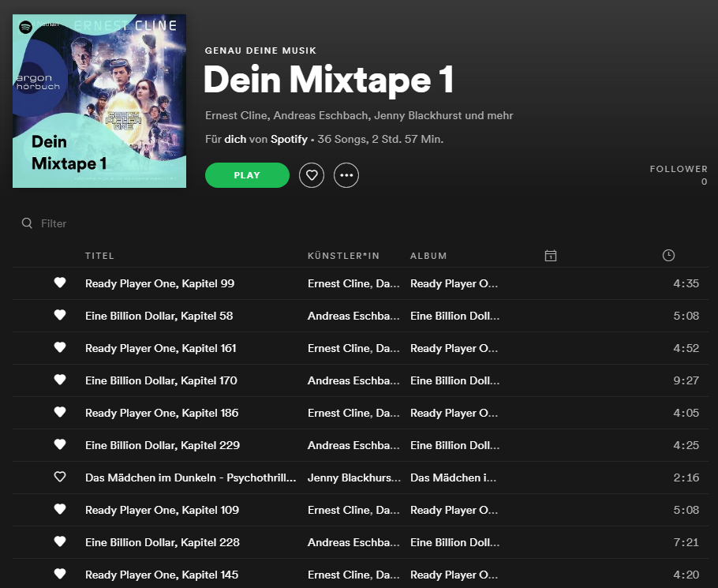Open Andreas Eschbach in the header description
This screenshot has height=588, width=718.
[320, 115]
